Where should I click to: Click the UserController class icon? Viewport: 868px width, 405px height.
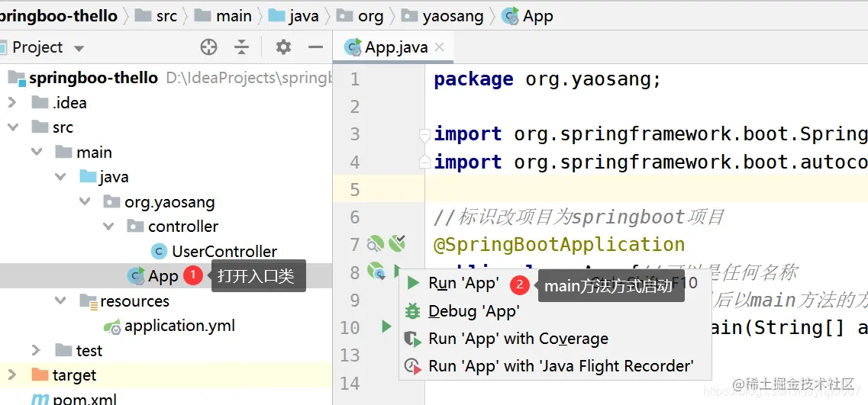(160, 251)
